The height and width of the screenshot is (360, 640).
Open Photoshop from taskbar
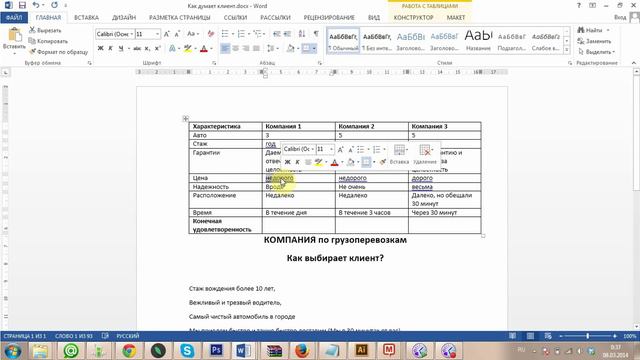(x=216, y=351)
